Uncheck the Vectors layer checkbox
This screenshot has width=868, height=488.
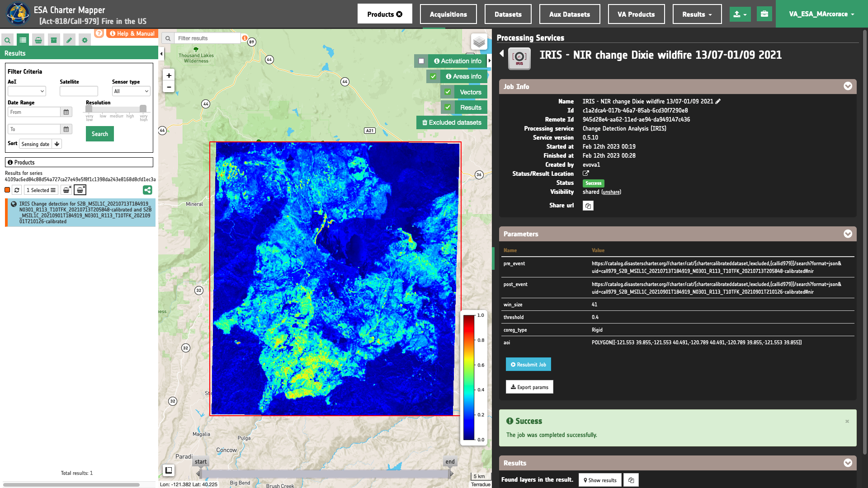pos(448,92)
